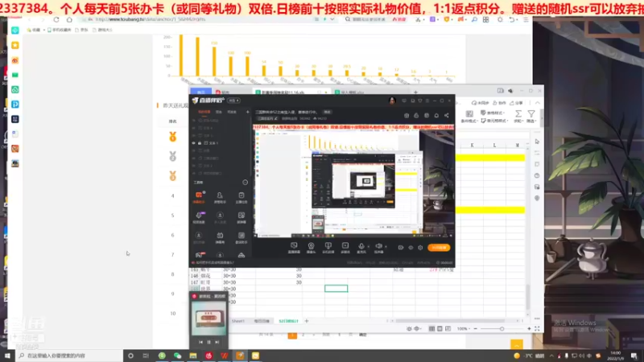The image size is (644, 362).
Task: Click zoom out minus in WPS
Action: [476, 329]
